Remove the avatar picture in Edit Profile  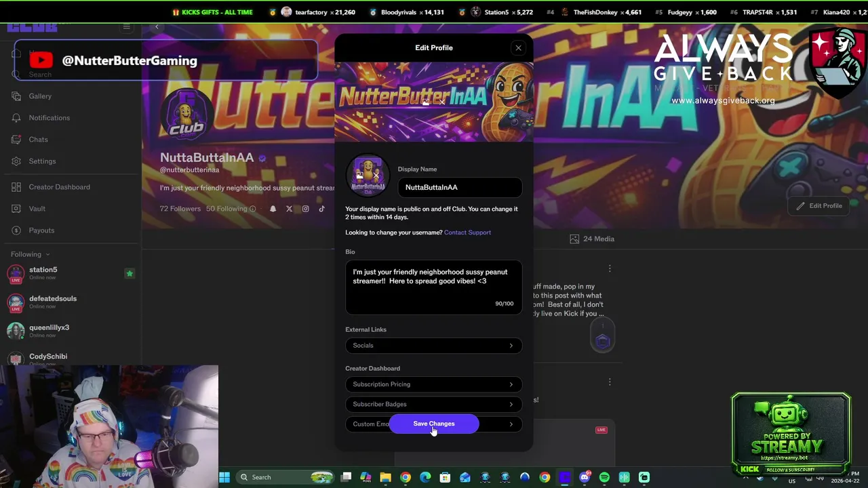[376, 176]
